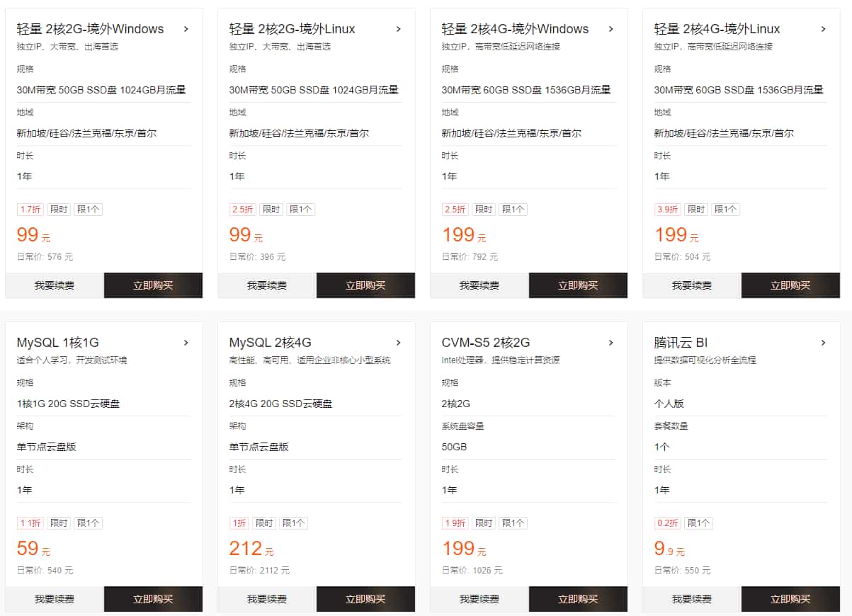Open the arrow next to 轻量 2核4G-境外Windows

(x=611, y=29)
